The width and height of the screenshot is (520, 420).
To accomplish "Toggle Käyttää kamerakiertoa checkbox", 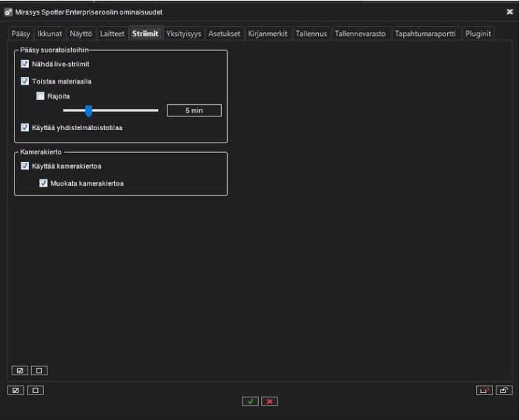I will [25, 166].
